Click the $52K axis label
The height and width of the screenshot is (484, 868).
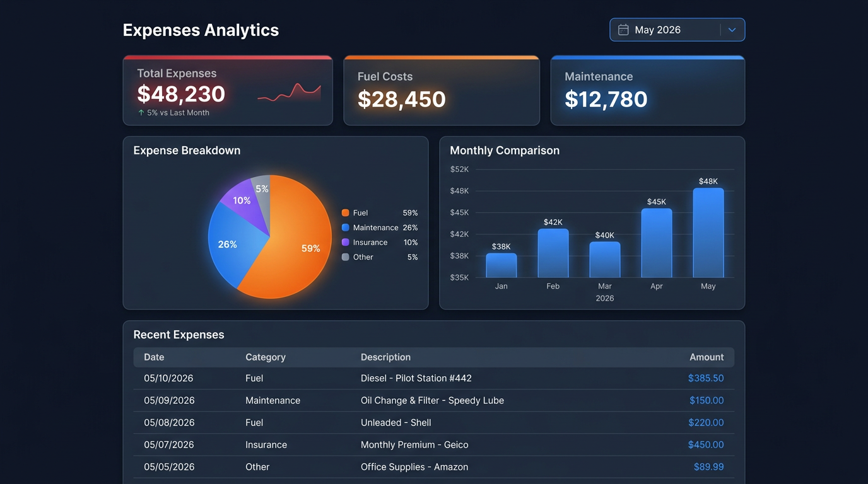point(459,169)
